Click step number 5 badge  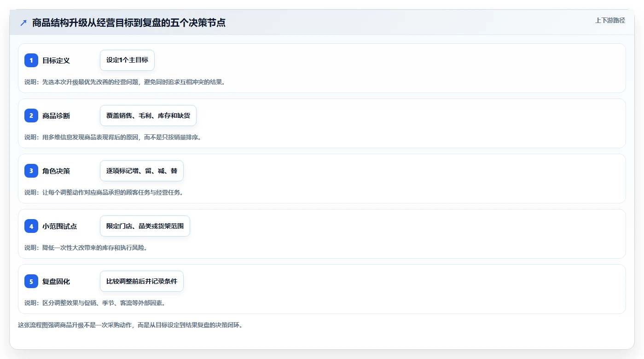click(31, 281)
